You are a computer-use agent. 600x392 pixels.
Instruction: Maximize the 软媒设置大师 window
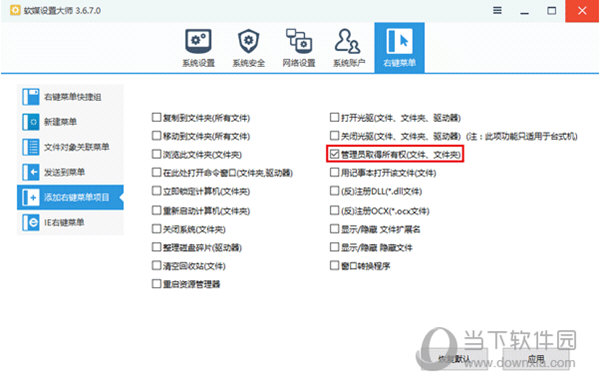(x=551, y=11)
